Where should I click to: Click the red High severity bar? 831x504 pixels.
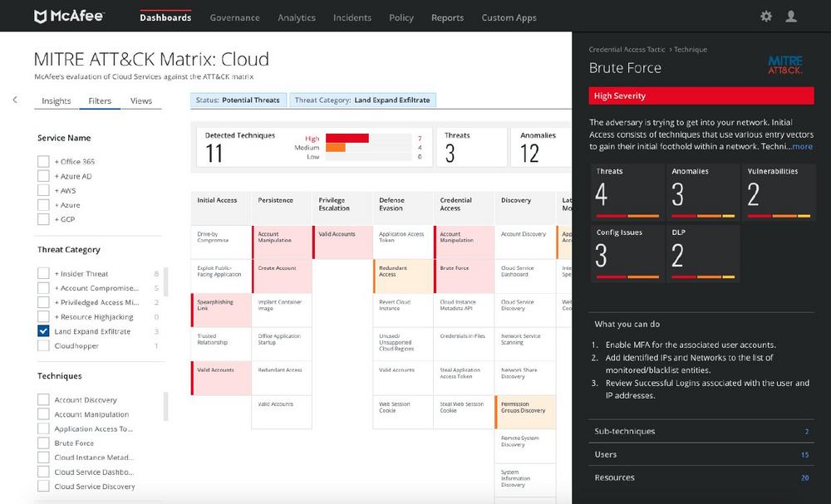[x=347, y=138]
